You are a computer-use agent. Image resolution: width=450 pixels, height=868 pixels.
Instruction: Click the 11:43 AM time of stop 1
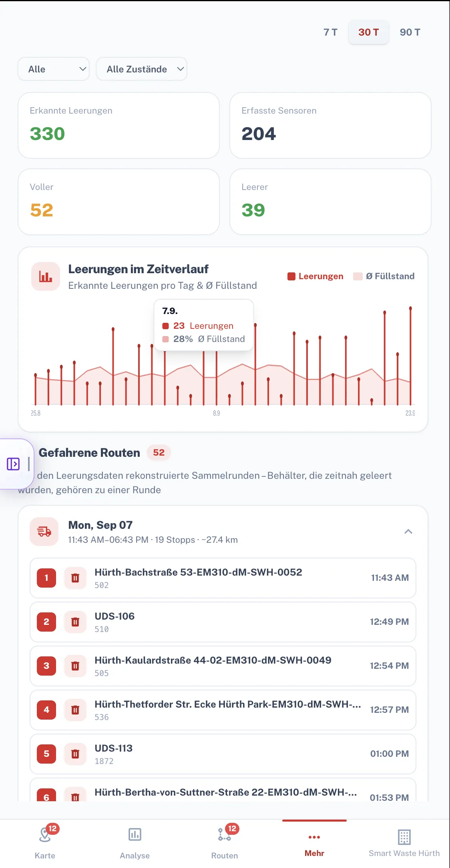click(x=390, y=578)
